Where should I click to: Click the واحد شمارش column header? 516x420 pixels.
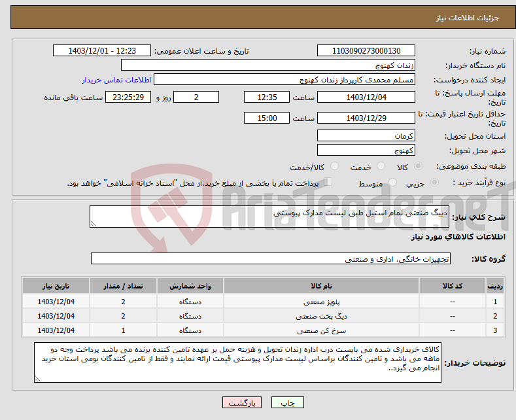tap(190, 286)
